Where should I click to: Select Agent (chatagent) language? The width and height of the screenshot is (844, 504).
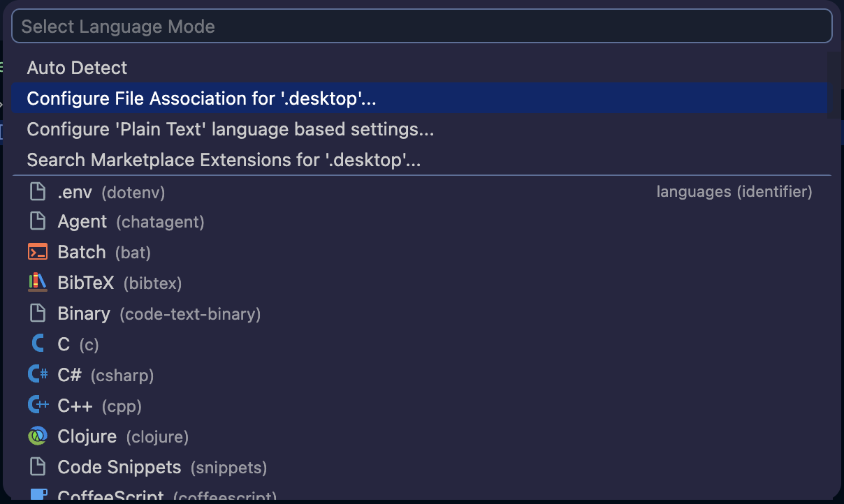click(419, 221)
